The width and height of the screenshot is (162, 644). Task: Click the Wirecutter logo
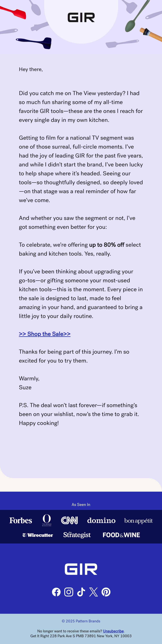pos(38,535)
